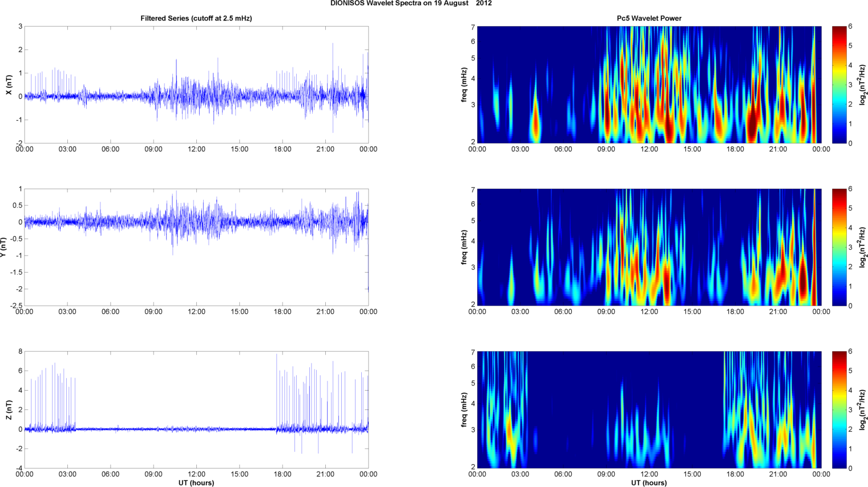Select the Z component filtered time series plot
Screen dimensions: 868x487
coord(196,410)
